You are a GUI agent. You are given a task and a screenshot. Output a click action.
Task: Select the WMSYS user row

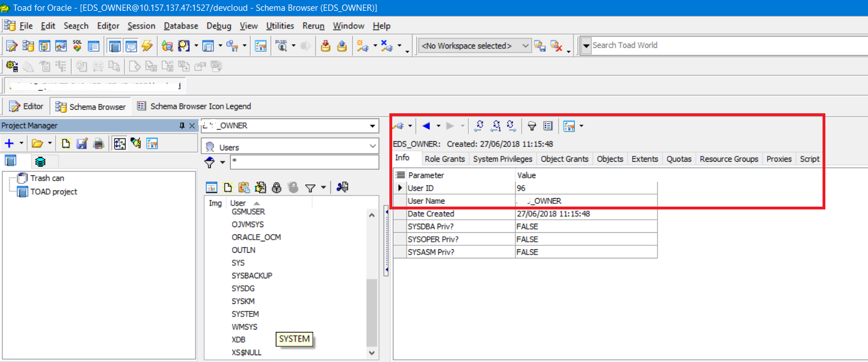(244, 327)
